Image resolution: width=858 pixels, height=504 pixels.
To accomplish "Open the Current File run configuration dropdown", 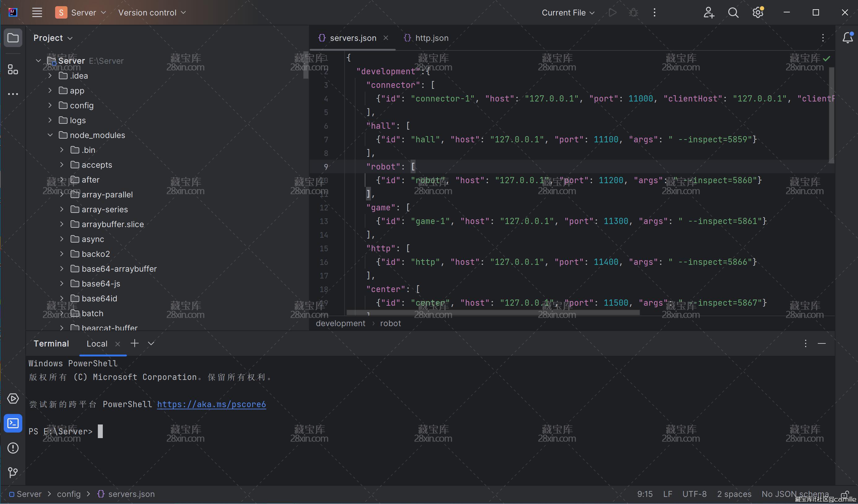I will pos(568,13).
